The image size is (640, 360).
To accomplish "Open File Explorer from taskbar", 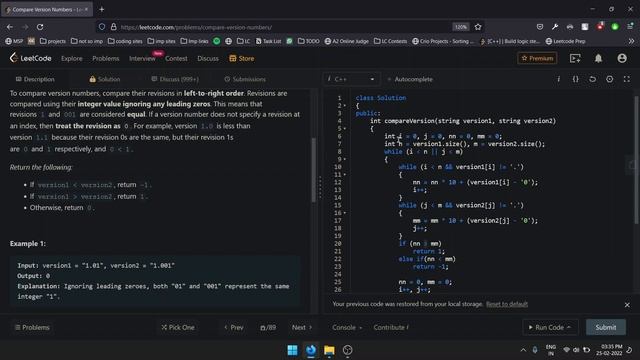I will point(329,350).
